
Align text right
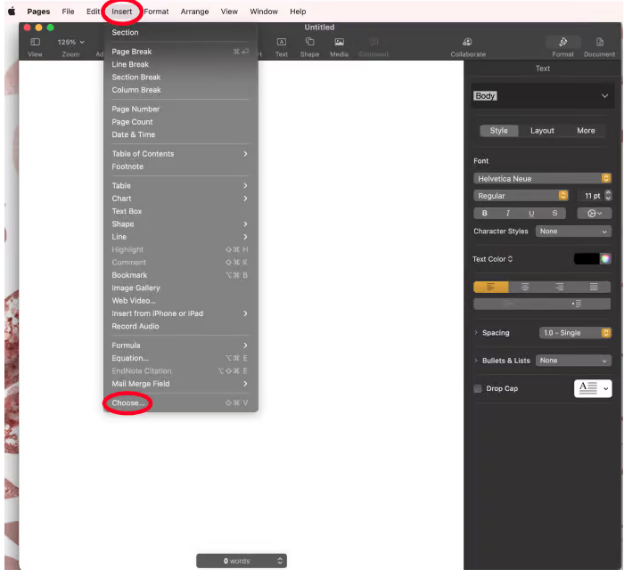(x=560, y=287)
